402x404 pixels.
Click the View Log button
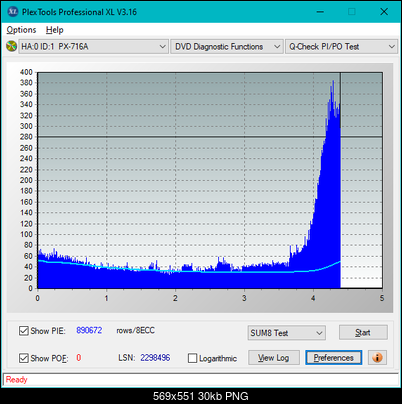click(274, 358)
